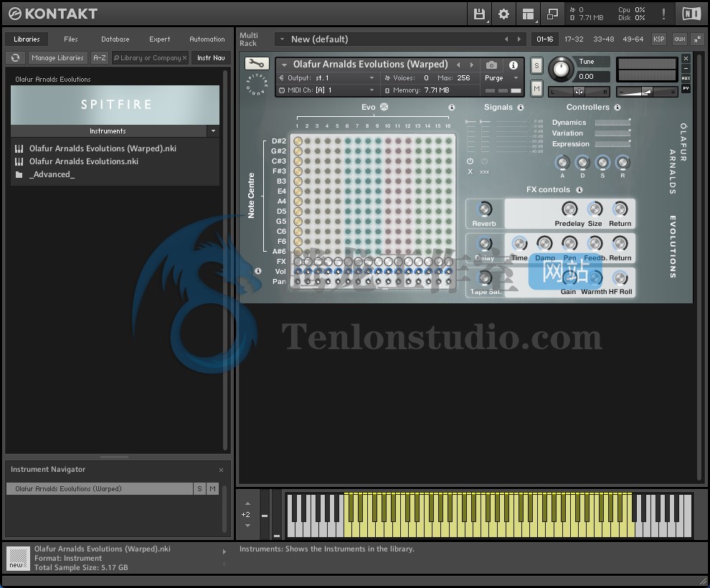Go to the next multi with right arrow
The width and height of the screenshot is (710, 588).
point(519,39)
